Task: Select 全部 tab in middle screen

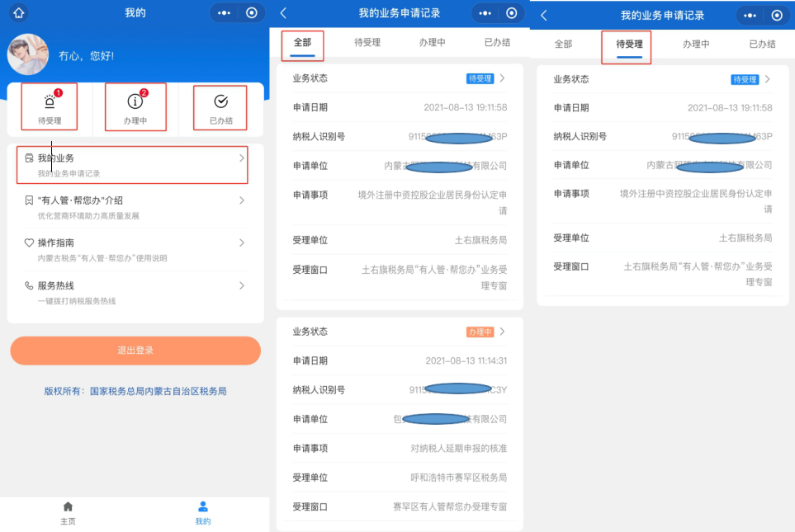Action: tap(302, 43)
